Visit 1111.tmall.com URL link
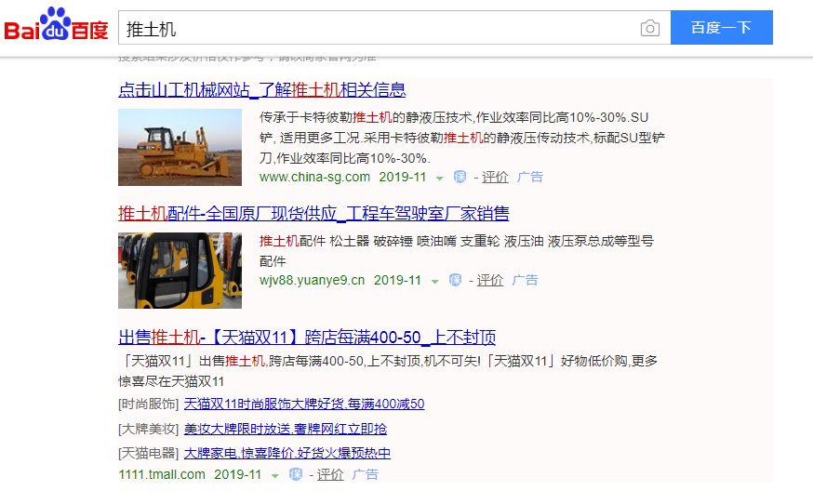Screen dimensions: 813x504 click(x=162, y=474)
